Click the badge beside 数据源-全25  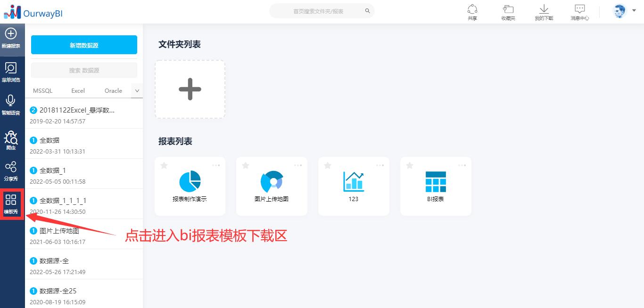pyautogui.click(x=33, y=291)
